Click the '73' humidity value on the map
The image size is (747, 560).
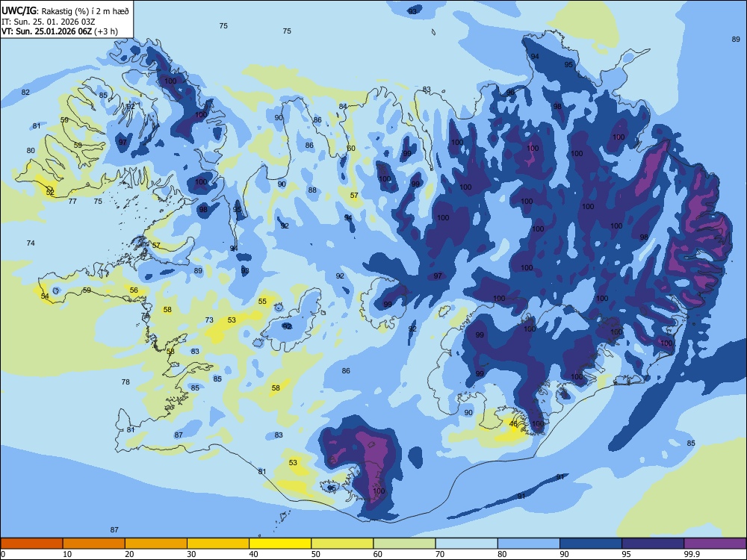click(209, 320)
